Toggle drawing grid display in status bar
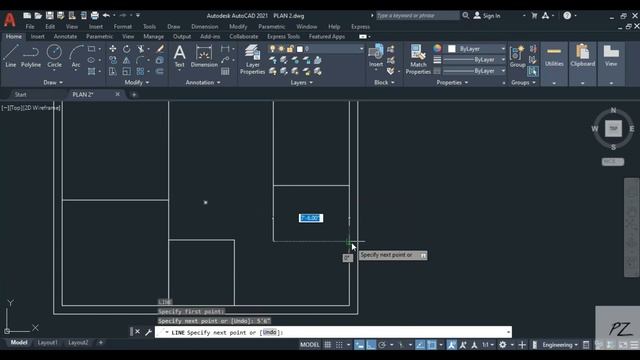640x360 pixels. (x=328, y=345)
